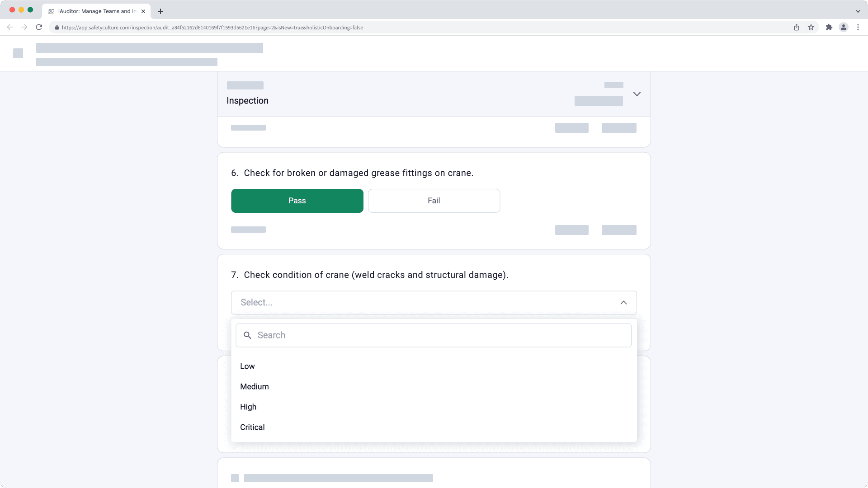Click the search magnifier in the dropdown
Screen dimensions: 868x488
(x=248, y=335)
